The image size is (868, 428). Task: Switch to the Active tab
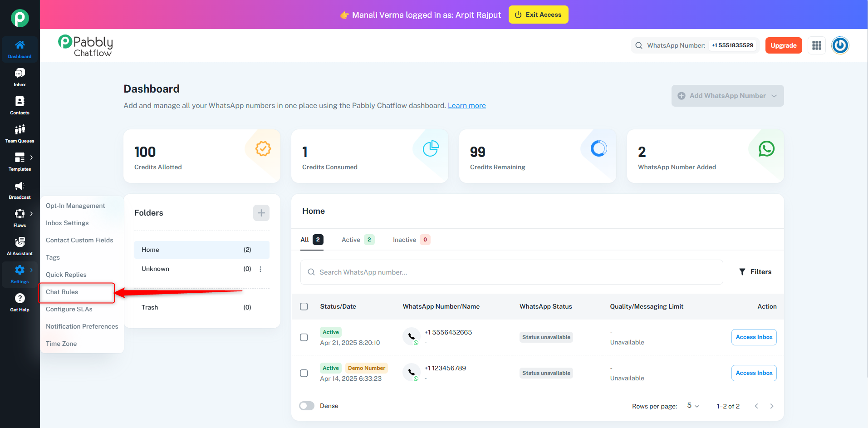(358, 240)
